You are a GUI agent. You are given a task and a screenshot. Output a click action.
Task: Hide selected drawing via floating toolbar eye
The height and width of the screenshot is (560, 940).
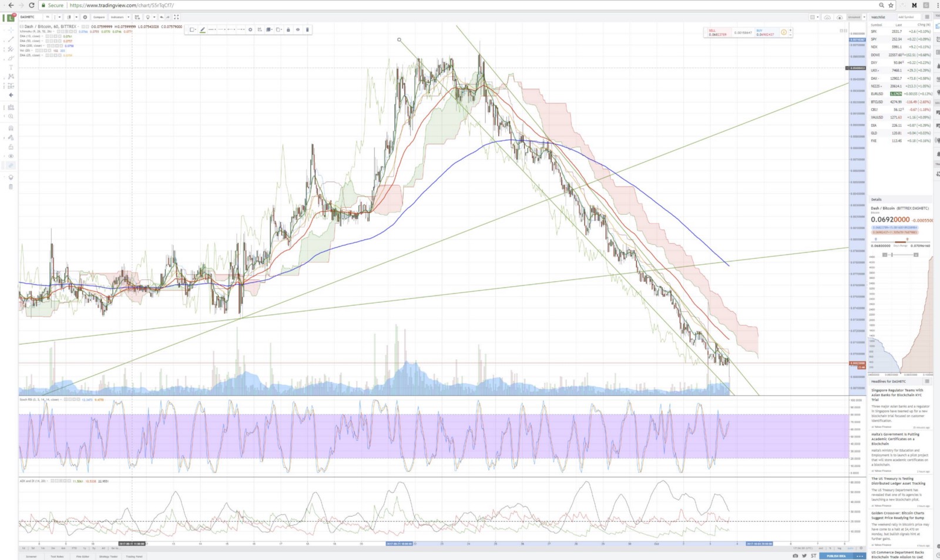[298, 29]
